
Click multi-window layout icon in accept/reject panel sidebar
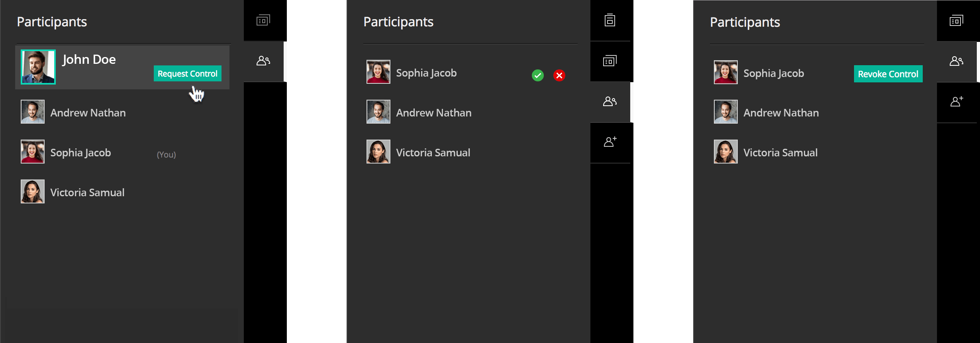pos(610,61)
